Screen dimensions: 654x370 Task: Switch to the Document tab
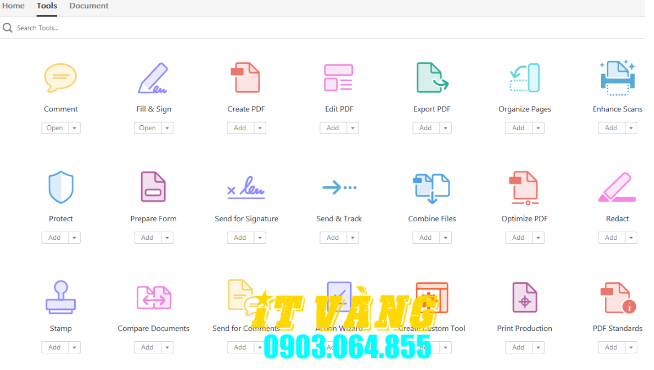click(89, 6)
